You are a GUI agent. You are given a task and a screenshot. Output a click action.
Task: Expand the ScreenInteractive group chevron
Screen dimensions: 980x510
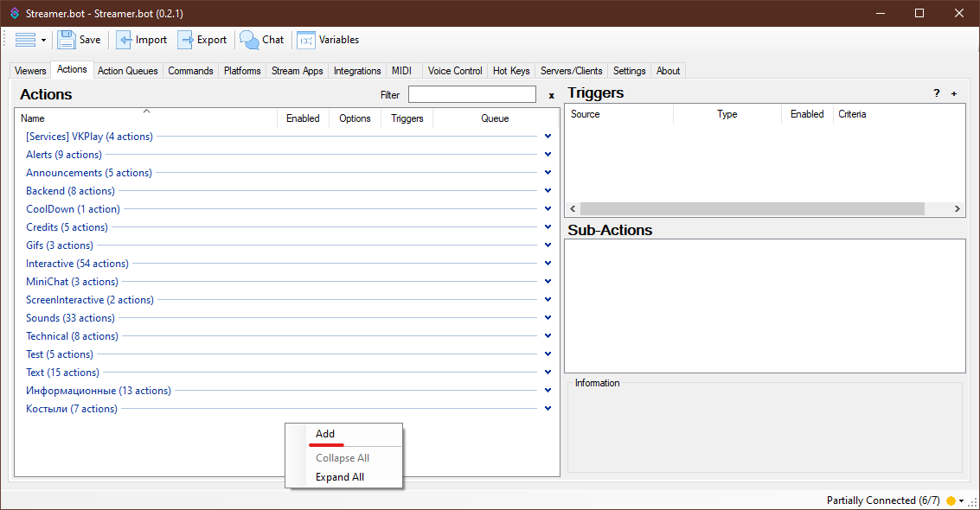coord(548,299)
